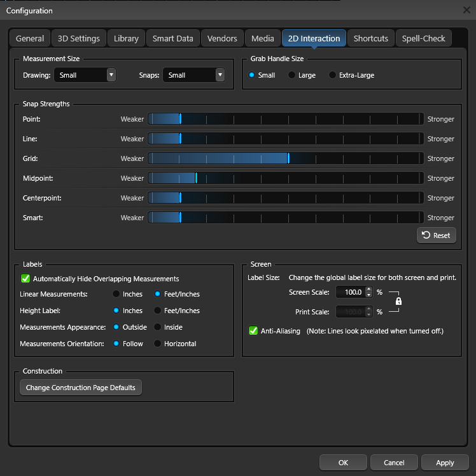Click the lock icon linking screen and print scale

point(398,301)
